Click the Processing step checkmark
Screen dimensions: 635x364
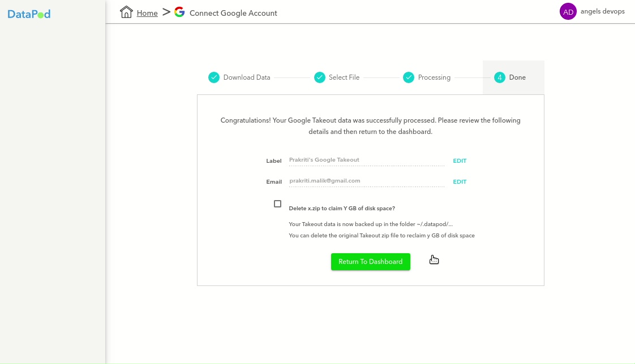coord(409,77)
